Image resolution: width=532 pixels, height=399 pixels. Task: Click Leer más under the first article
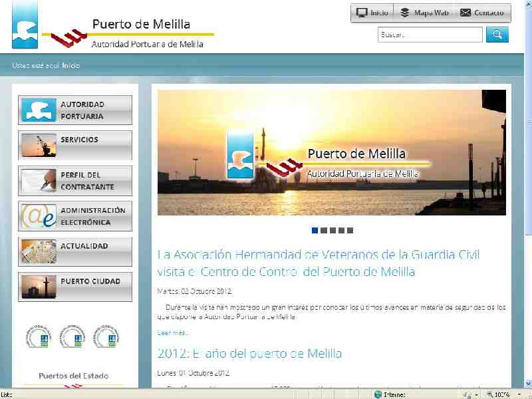pos(173,333)
